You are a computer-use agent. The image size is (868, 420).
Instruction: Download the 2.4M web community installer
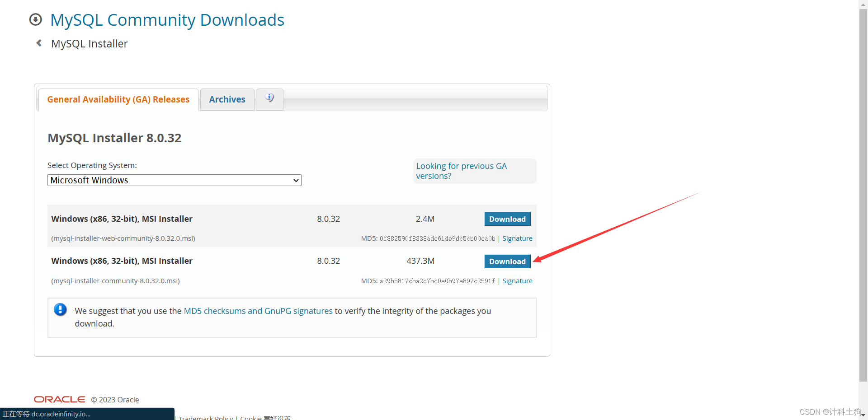[507, 219]
